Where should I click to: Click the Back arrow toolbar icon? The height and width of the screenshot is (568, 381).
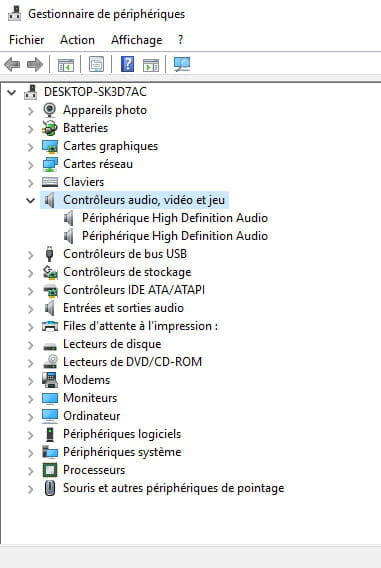pyautogui.click(x=12, y=65)
